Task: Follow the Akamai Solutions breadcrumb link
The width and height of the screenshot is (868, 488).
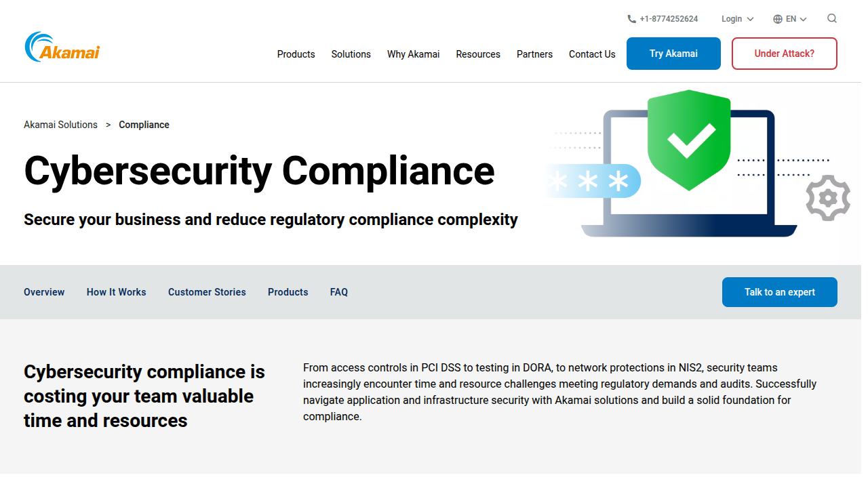Action: [61, 125]
